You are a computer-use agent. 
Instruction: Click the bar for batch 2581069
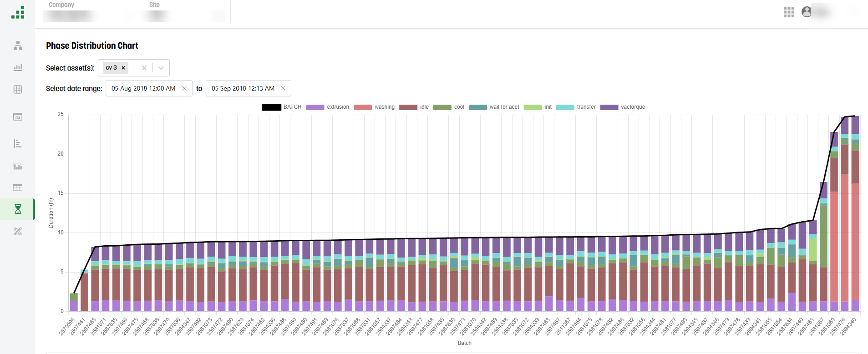[x=834, y=222]
